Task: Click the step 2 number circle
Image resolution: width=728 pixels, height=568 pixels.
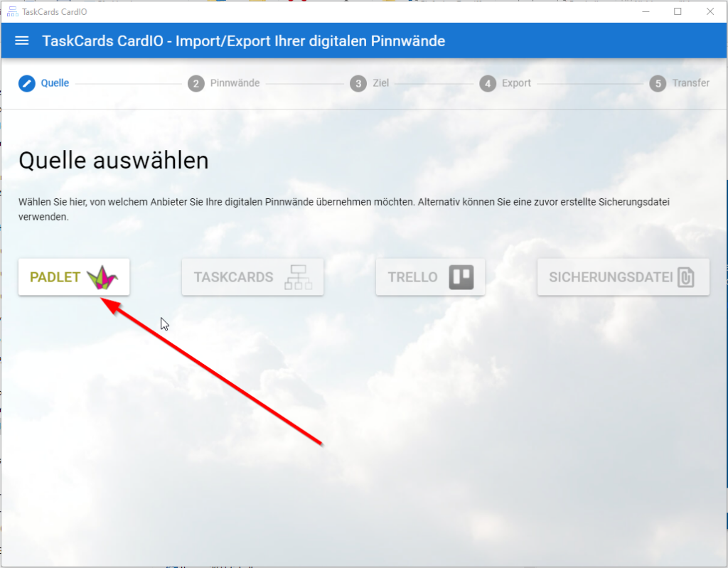Action: click(x=196, y=83)
